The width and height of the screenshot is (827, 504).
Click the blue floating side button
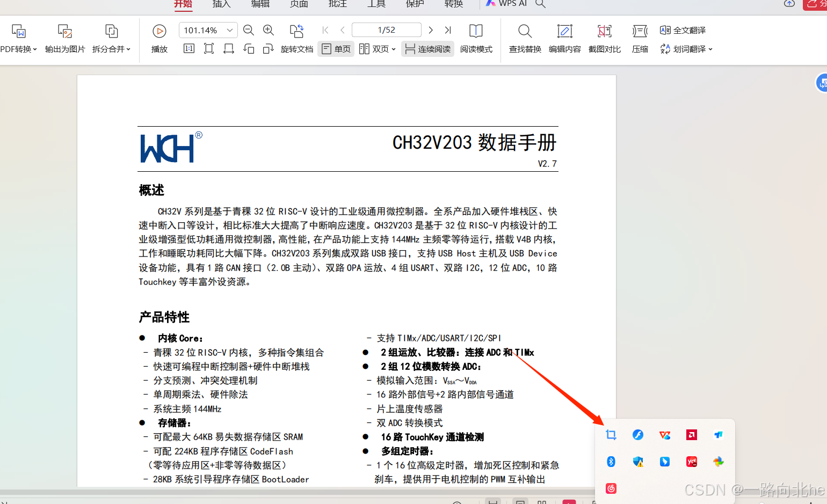(x=822, y=83)
